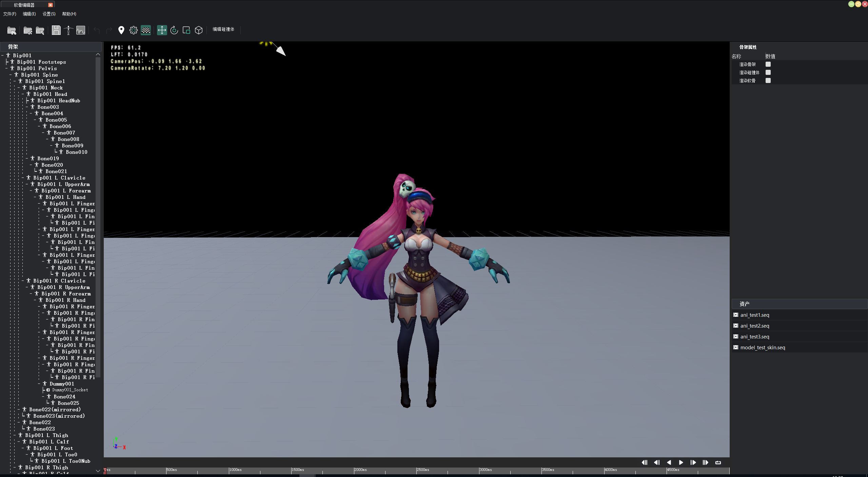This screenshot has height=477, width=868.
Task: Step forward one frame button
Action: coord(693,462)
